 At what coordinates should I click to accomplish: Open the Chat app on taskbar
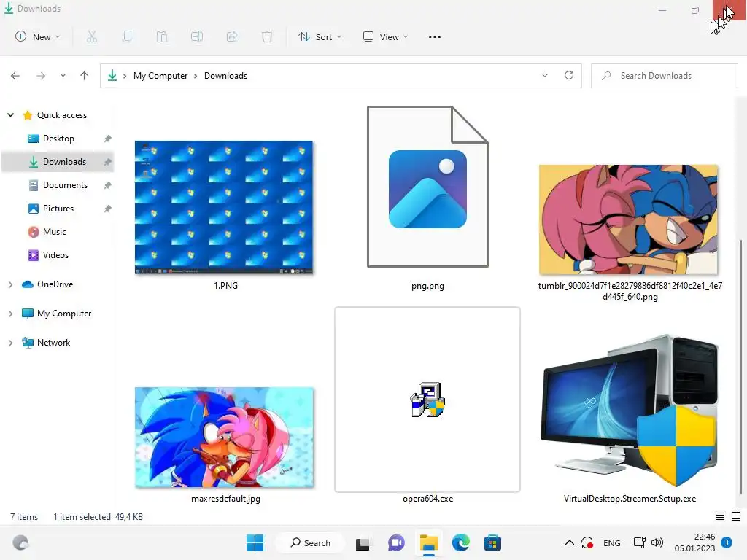pyautogui.click(x=396, y=542)
